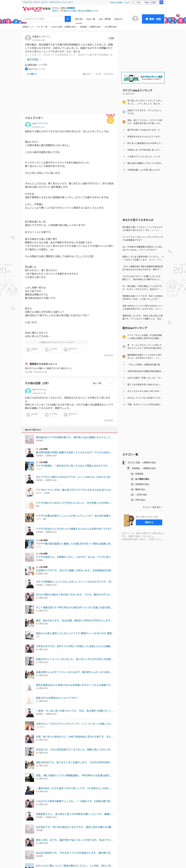Report the best answer via 違反報告
Viewport: 186px width, 868px height.
[108, 355]
